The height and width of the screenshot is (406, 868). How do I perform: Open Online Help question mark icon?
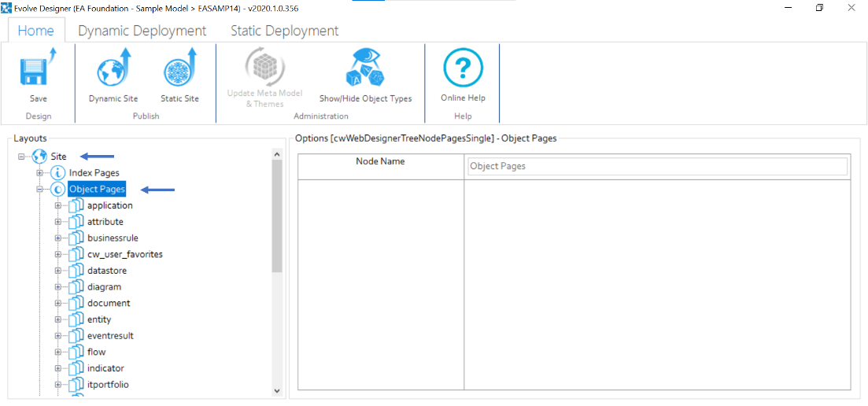pos(463,69)
